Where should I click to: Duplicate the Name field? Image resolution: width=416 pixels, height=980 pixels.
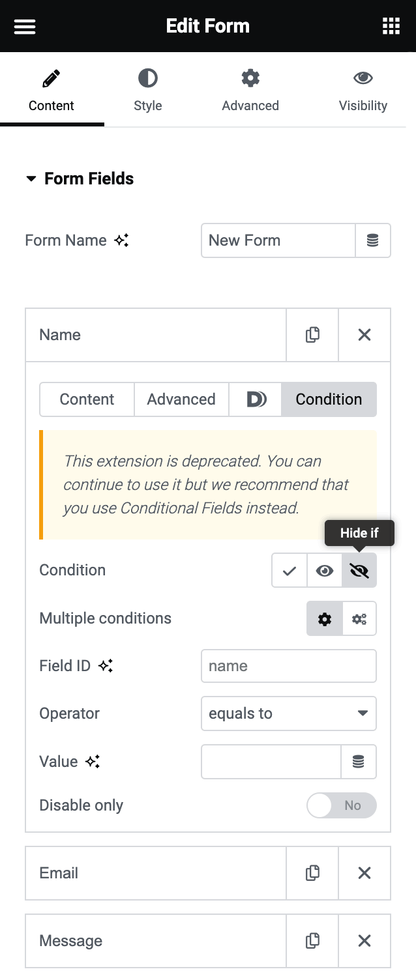tap(312, 335)
